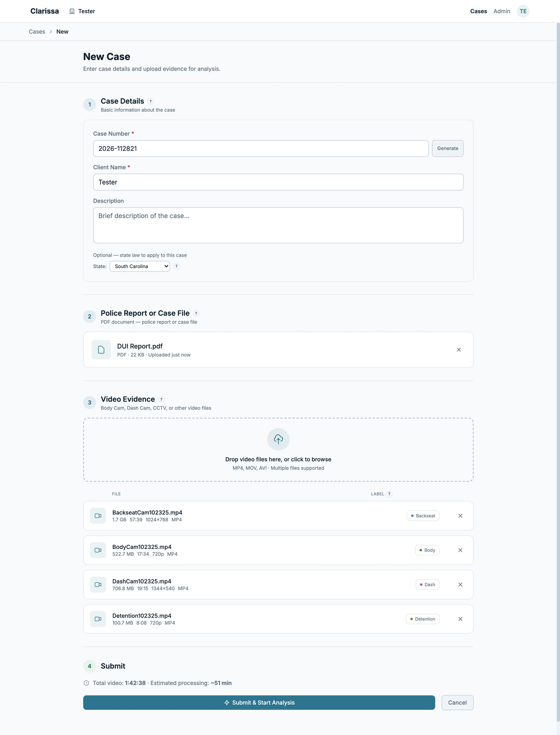Viewport: 560px width, 735px height.
Task: Click the cloud upload icon
Action: point(278,439)
